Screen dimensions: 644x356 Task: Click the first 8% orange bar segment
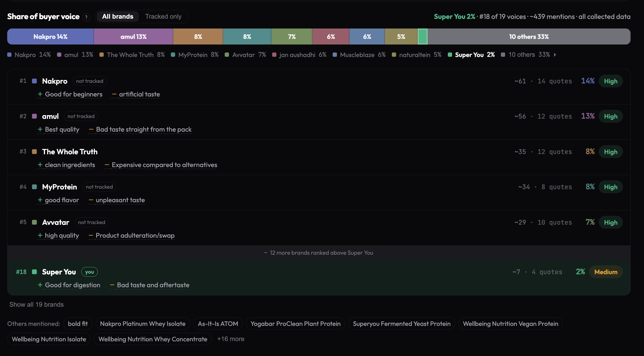click(x=198, y=37)
